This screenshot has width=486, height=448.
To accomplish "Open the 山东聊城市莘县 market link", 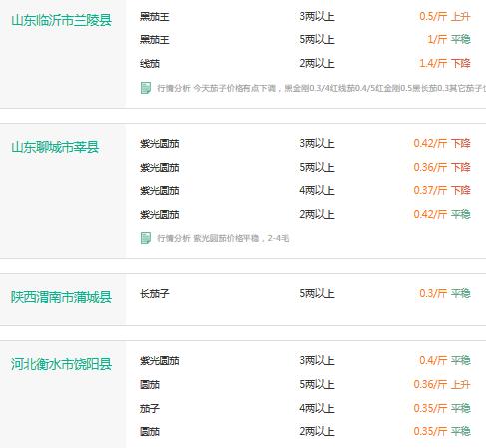I will click(55, 147).
